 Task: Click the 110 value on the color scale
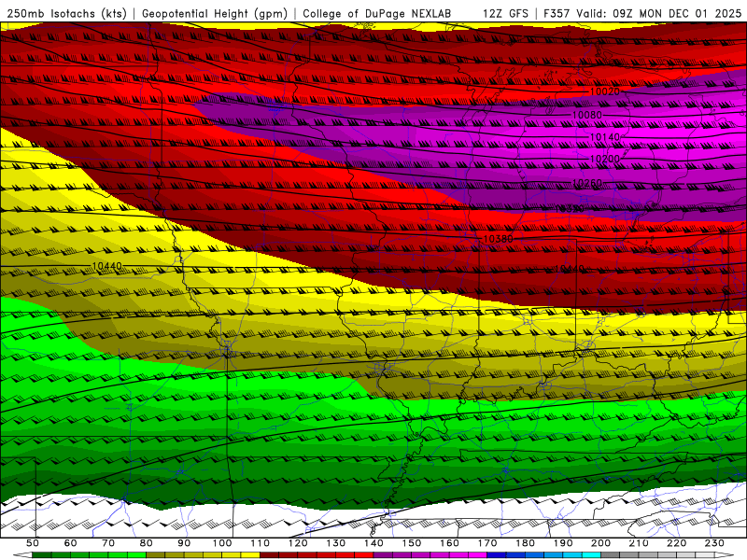[260, 543]
